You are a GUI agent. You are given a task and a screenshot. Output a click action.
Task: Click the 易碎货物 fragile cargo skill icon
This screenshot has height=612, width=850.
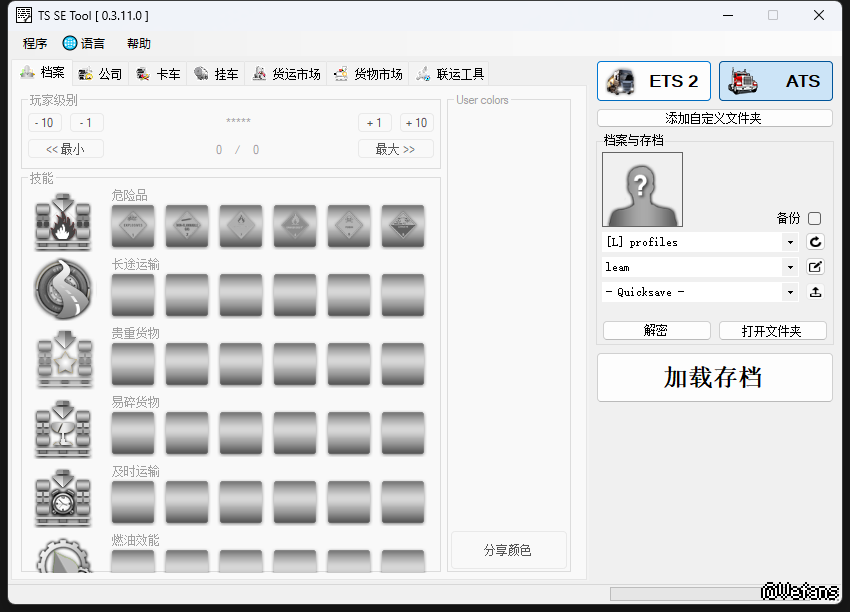click(x=63, y=428)
